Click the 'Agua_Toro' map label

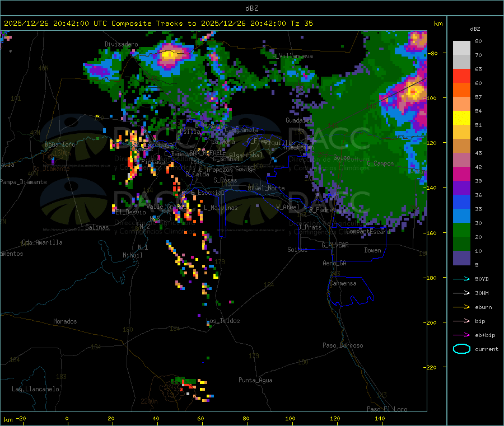click(x=60, y=144)
